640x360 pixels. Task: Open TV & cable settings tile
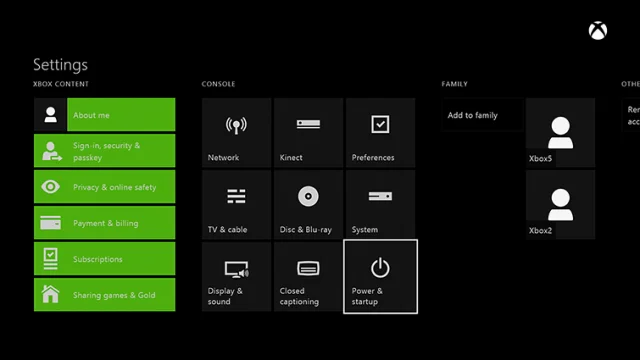236,204
